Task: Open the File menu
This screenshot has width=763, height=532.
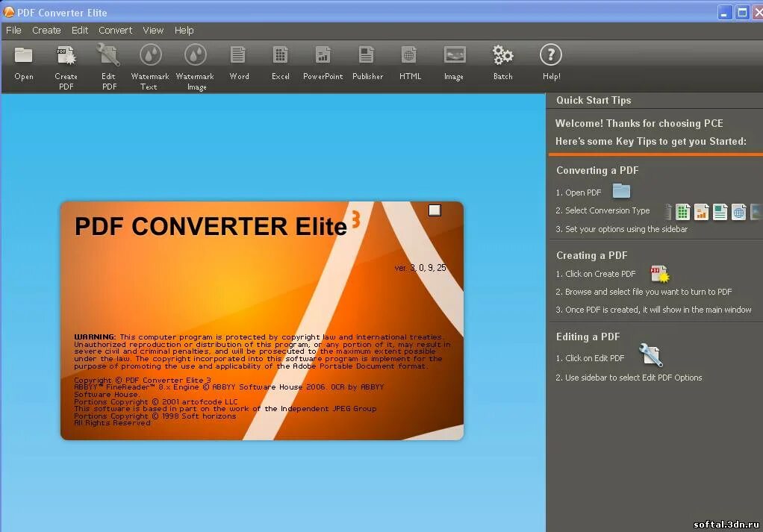Action: (x=13, y=30)
